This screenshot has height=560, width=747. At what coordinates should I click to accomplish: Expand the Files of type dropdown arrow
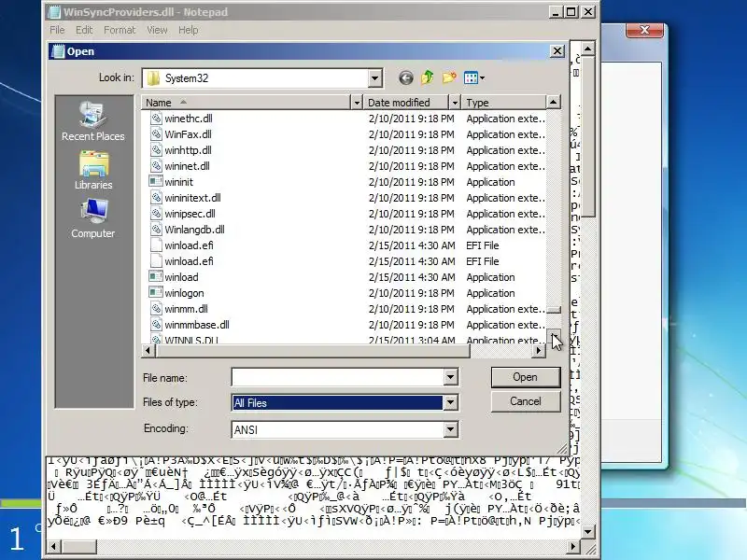(x=450, y=402)
